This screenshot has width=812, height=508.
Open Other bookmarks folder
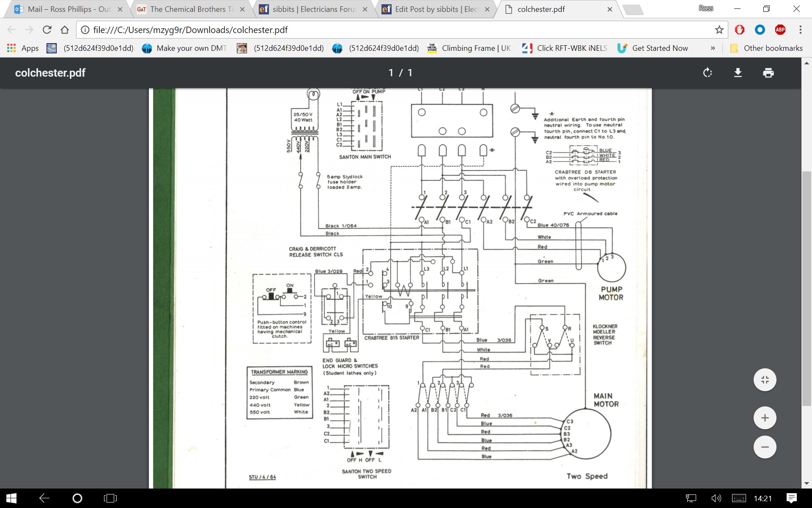tap(766, 48)
